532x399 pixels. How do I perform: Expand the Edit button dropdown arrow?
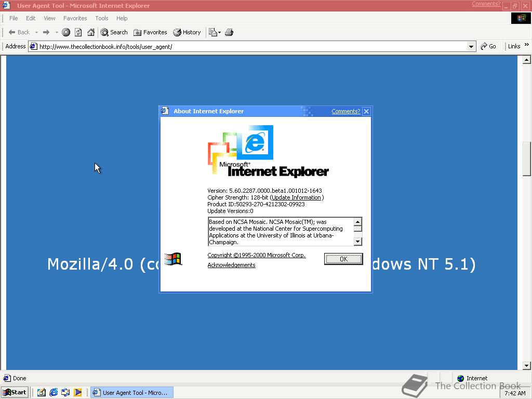click(220, 33)
